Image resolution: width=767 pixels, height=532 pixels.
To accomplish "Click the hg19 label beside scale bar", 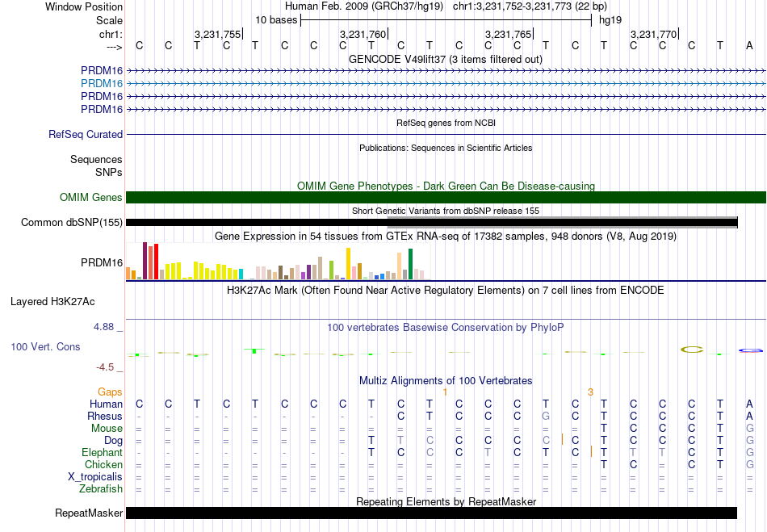I will point(610,20).
